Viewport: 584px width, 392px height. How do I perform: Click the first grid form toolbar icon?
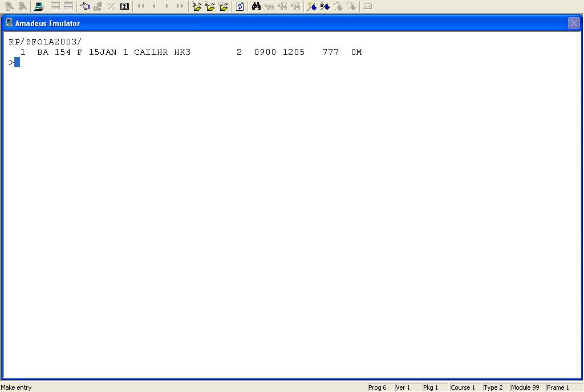55,6
